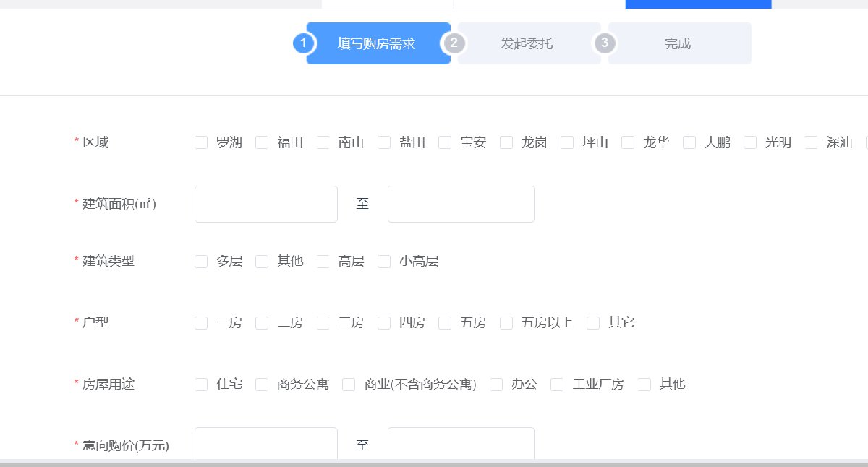Check the 罗湖 district checkbox
The height and width of the screenshot is (467, 868).
point(201,142)
